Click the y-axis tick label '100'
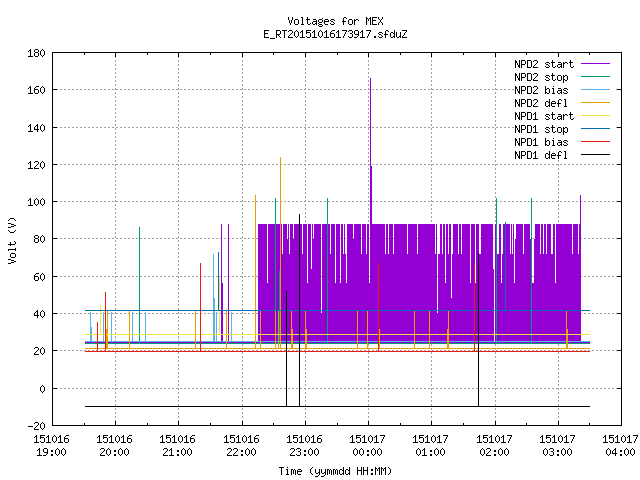Viewport: 640px width, 480px height. pyautogui.click(x=36, y=202)
